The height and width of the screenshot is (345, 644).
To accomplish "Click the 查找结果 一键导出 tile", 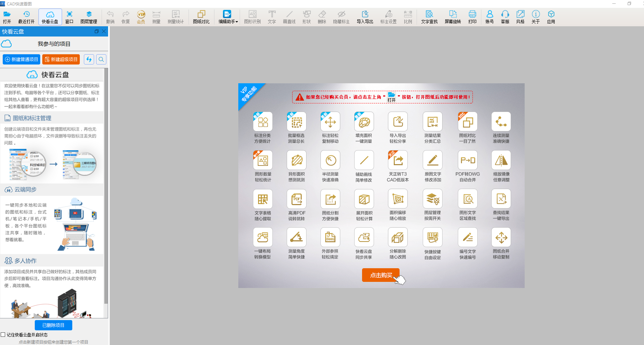I will click(501, 205).
